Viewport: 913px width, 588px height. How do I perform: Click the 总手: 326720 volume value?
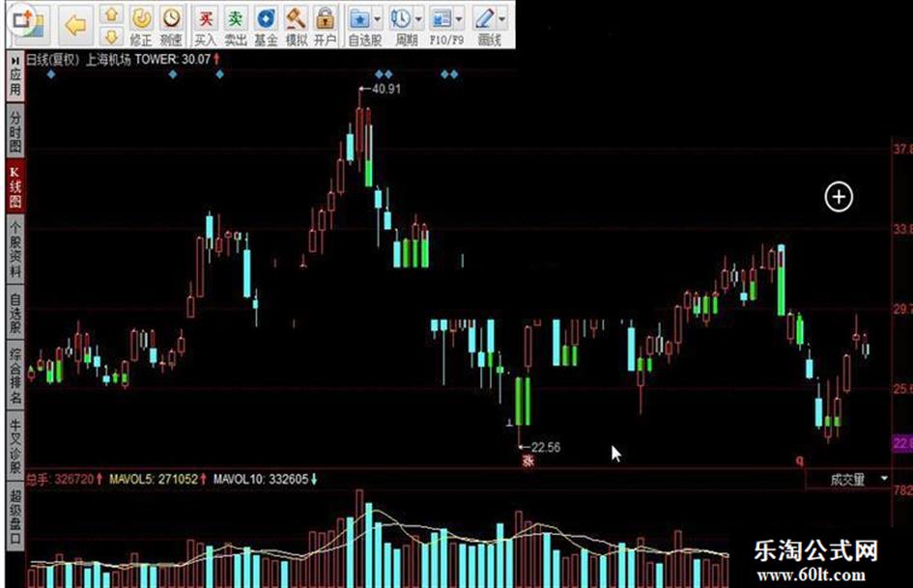[60, 479]
